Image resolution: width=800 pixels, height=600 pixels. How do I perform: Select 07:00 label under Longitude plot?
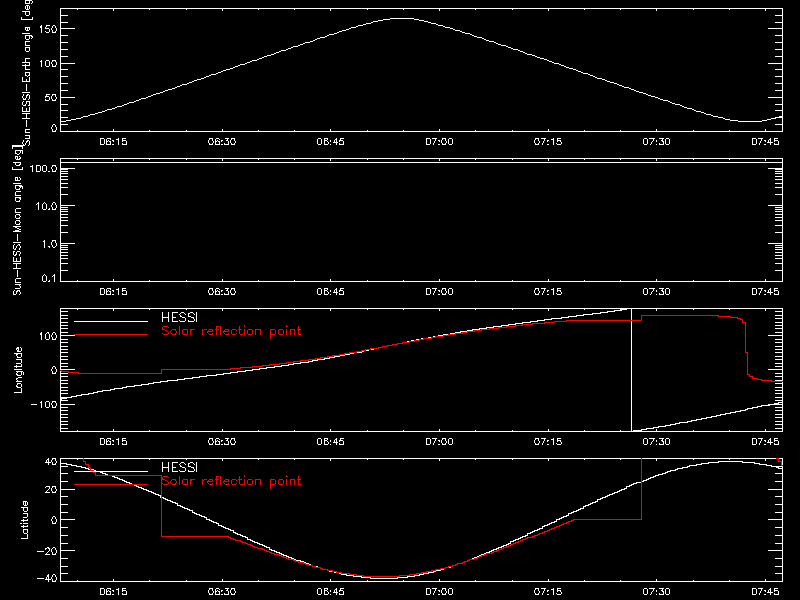tap(439, 442)
